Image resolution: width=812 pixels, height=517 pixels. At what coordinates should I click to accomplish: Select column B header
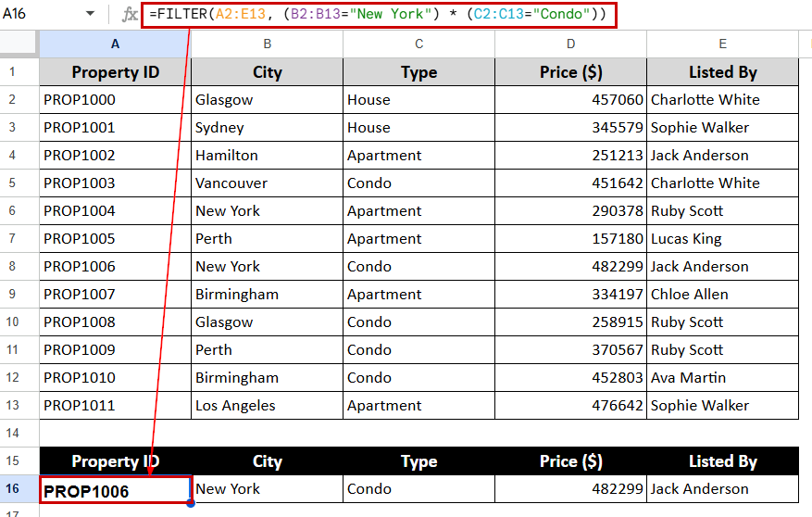coord(268,44)
